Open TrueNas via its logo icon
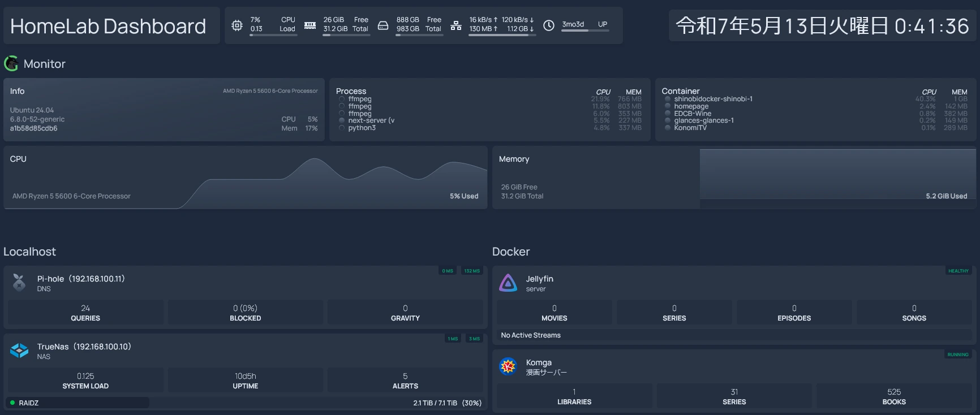The height and width of the screenshot is (415, 980). (19, 351)
